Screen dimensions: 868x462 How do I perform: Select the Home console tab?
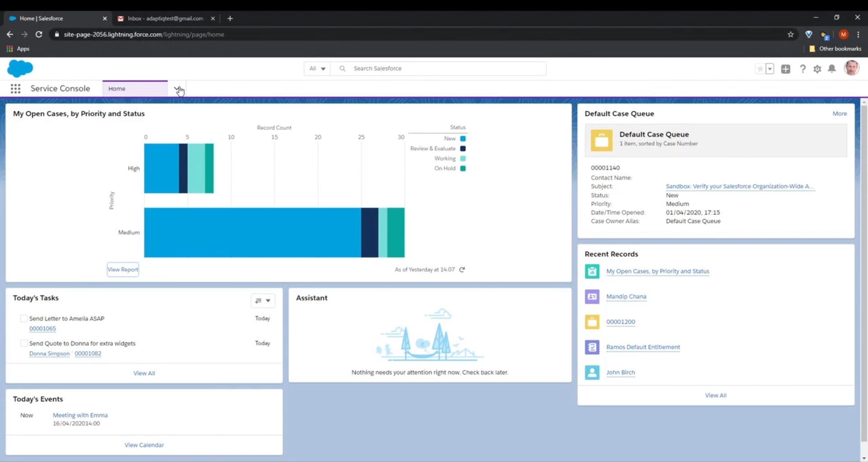coord(135,89)
